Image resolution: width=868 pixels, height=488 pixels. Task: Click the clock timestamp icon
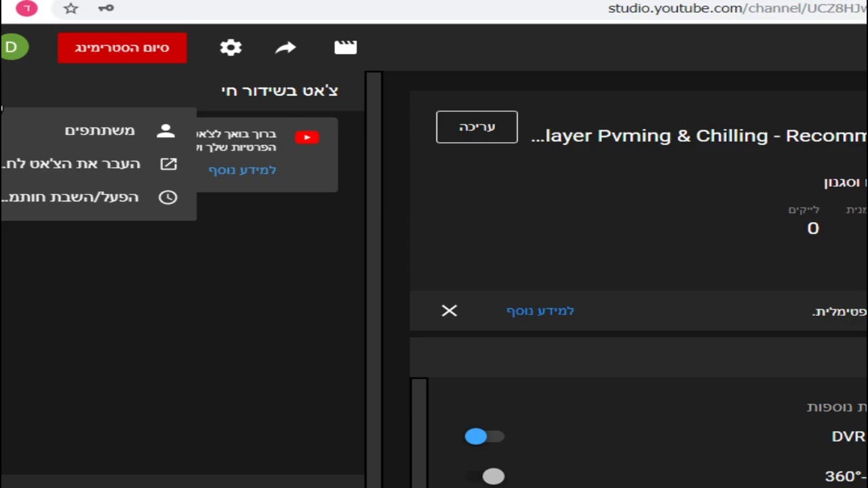(167, 197)
